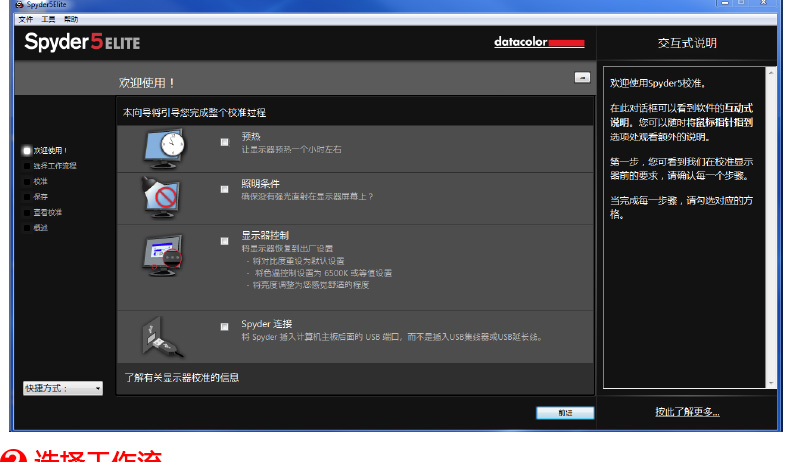790x462 pixels.
Task: Minimize the Spyder5Elite window
Action: (x=725, y=3)
